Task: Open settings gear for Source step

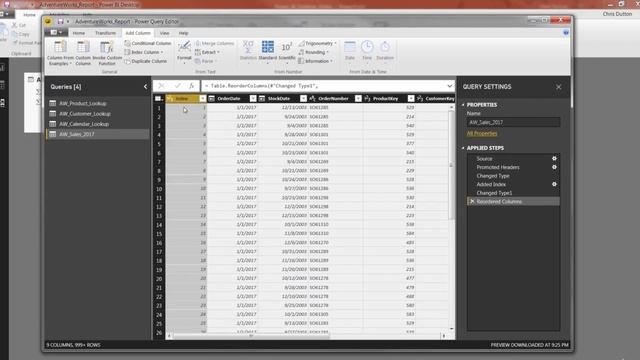Action: point(554,158)
